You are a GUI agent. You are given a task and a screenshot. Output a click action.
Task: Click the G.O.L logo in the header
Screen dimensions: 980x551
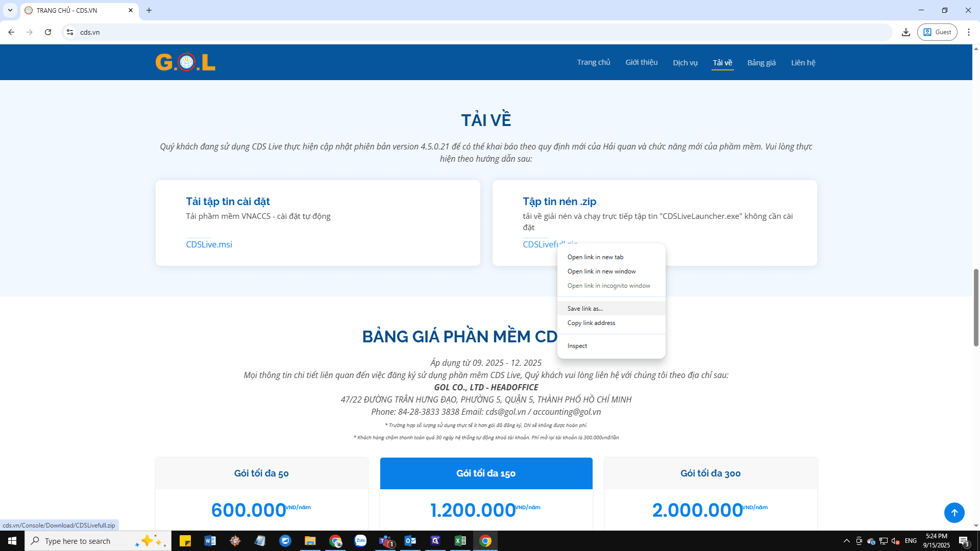point(185,62)
